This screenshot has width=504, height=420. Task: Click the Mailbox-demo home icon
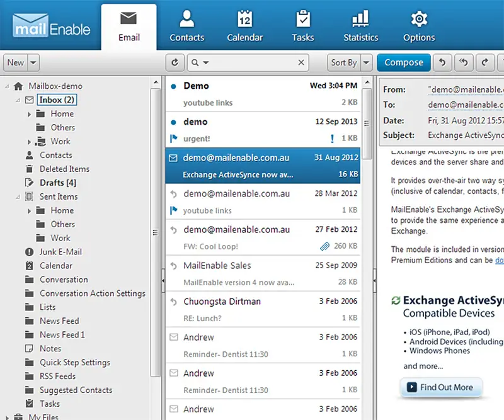[18, 86]
